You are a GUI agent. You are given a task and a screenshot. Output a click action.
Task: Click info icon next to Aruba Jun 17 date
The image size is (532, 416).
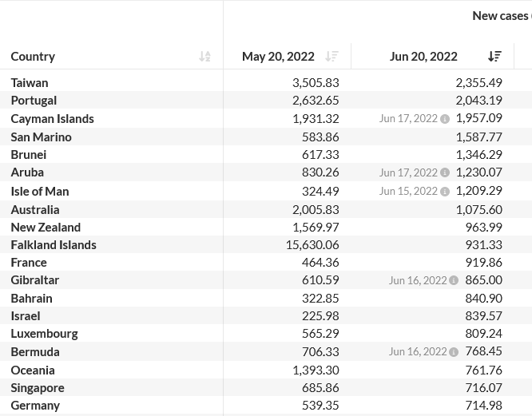445,172
